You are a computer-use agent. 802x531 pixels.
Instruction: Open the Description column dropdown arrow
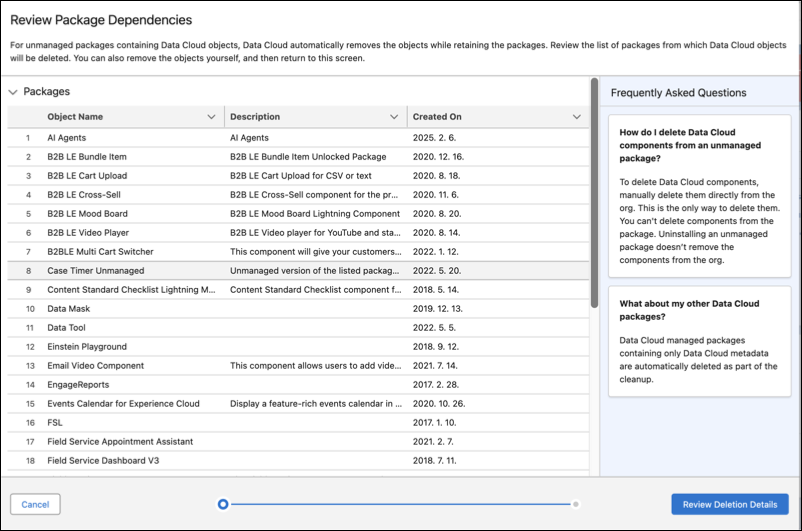pyautogui.click(x=394, y=117)
